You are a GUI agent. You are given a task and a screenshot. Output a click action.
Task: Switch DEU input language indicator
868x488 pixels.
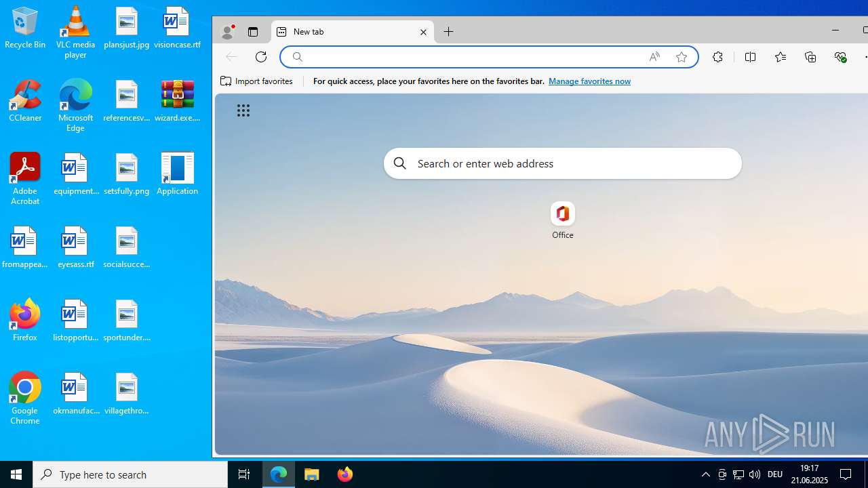775,474
